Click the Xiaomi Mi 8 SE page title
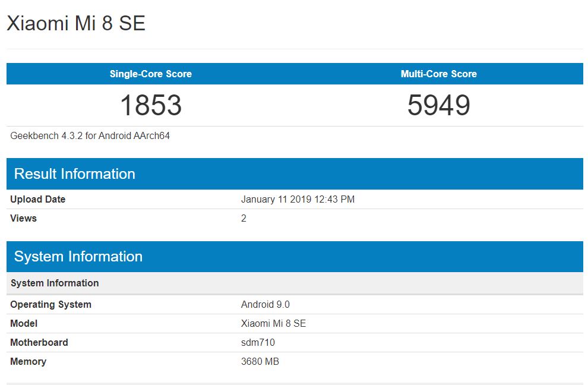Viewport: 588px width, 385px height. click(76, 23)
